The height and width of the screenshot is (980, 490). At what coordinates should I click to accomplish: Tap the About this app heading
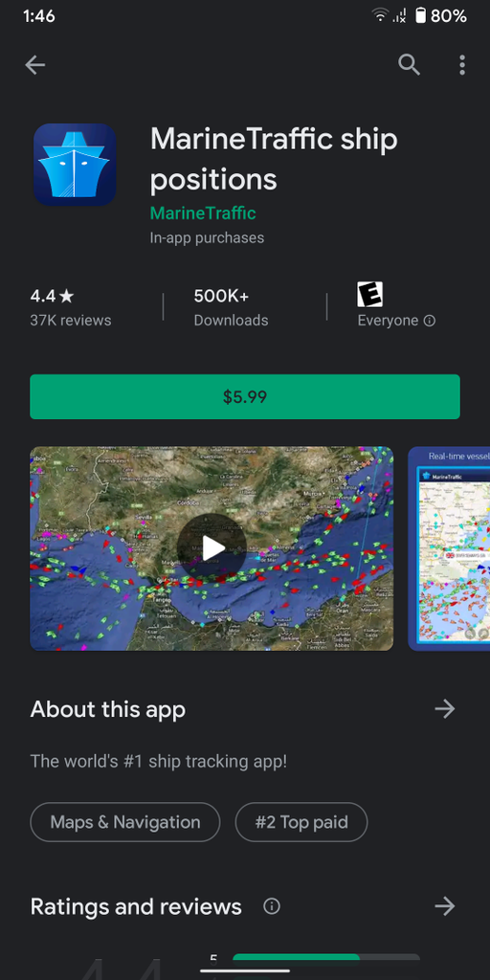pyautogui.click(x=107, y=709)
